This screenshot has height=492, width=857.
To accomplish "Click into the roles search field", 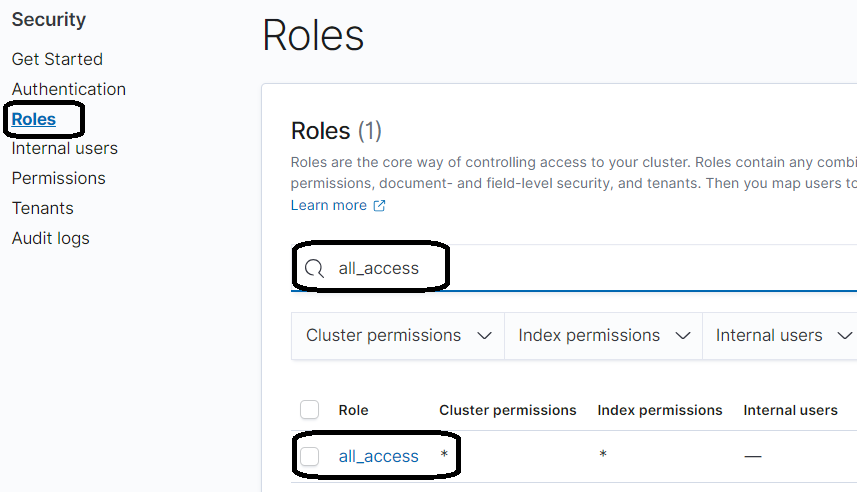I will tap(574, 268).
